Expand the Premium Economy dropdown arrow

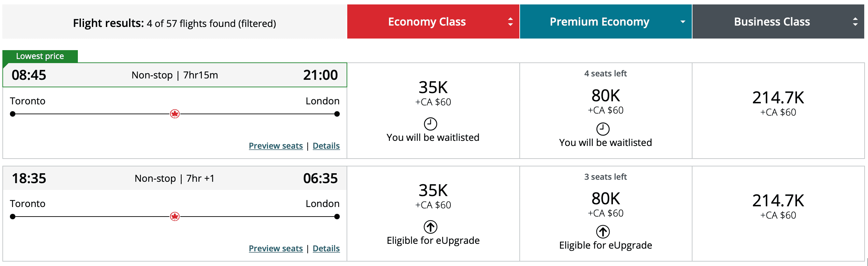pyautogui.click(x=683, y=22)
